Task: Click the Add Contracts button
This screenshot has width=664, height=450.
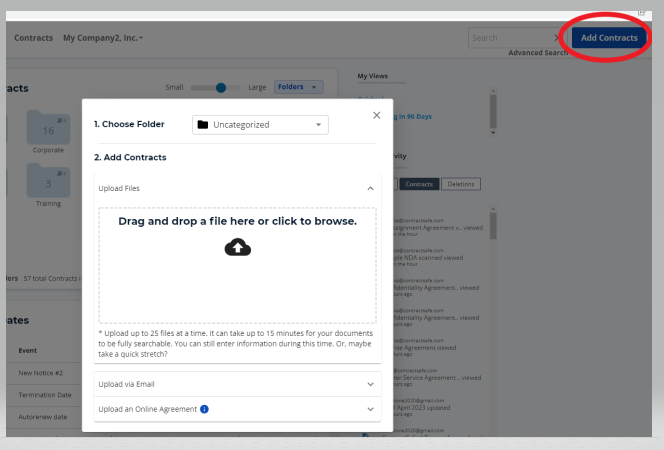Action: [x=609, y=38]
